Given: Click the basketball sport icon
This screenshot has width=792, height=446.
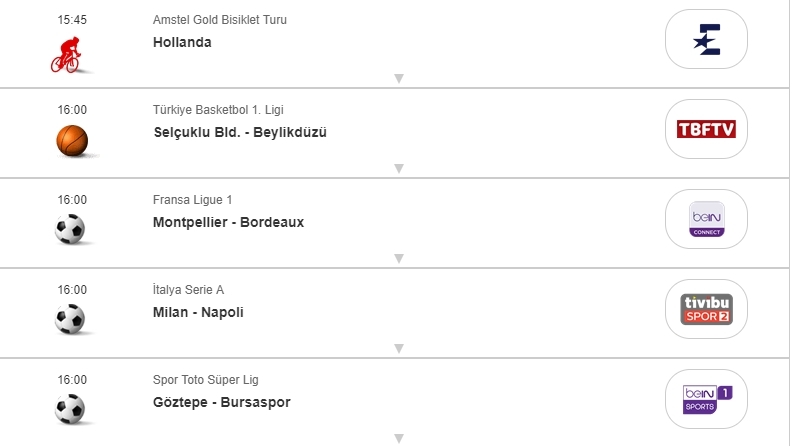Looking at the screenshot, I should tap(72, 141).
